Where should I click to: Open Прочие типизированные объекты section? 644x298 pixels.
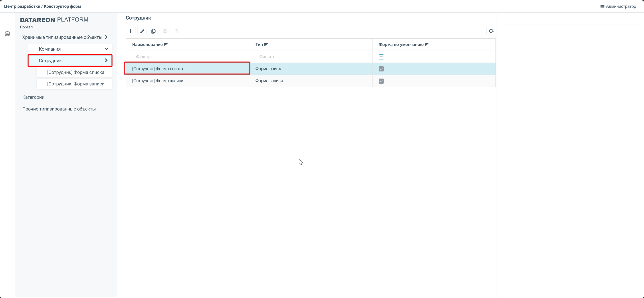[59, 109]
